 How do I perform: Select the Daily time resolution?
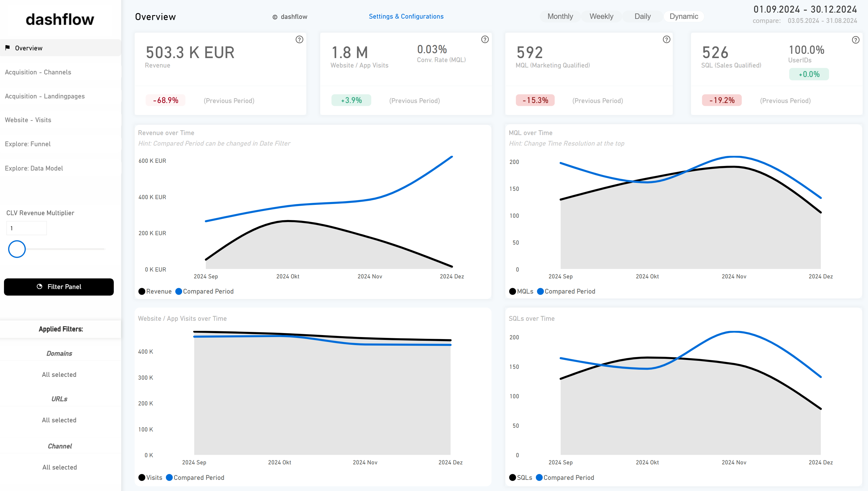(642, 16)
